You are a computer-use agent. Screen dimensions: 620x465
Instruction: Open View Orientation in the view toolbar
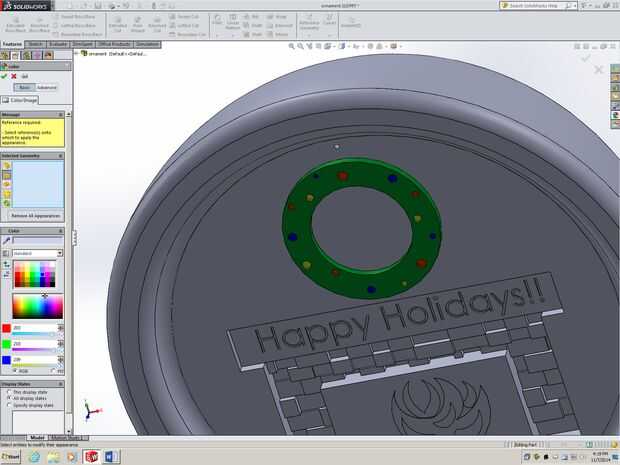[x=327, y=46]
